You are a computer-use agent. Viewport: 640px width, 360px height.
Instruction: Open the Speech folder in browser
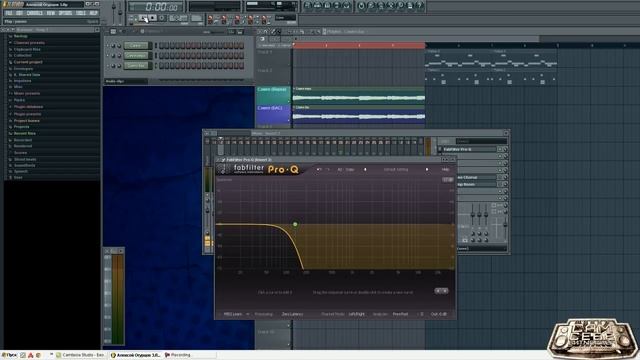pyautogui.click(x=20, y=171)
